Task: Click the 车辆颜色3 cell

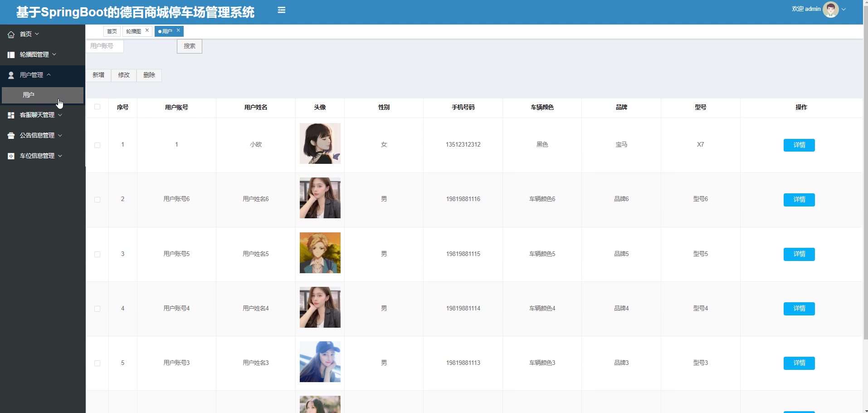Action: (x=542, y=363)
